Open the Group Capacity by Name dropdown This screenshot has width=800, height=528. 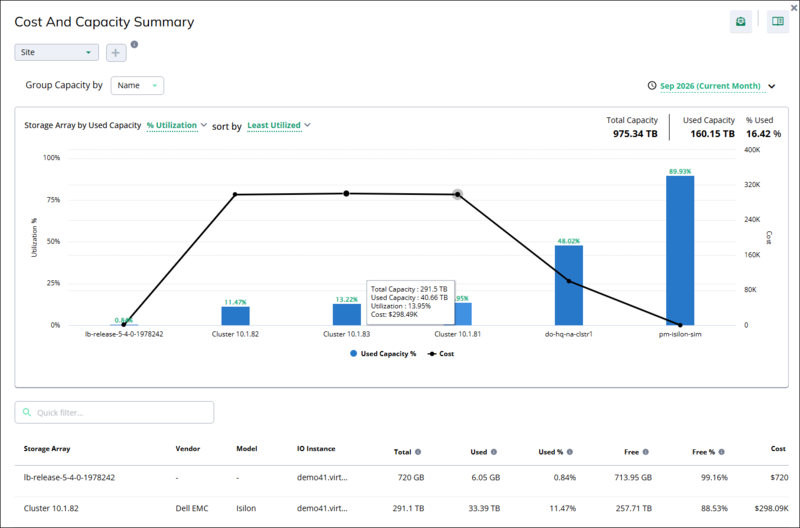[x=137, y=86]
